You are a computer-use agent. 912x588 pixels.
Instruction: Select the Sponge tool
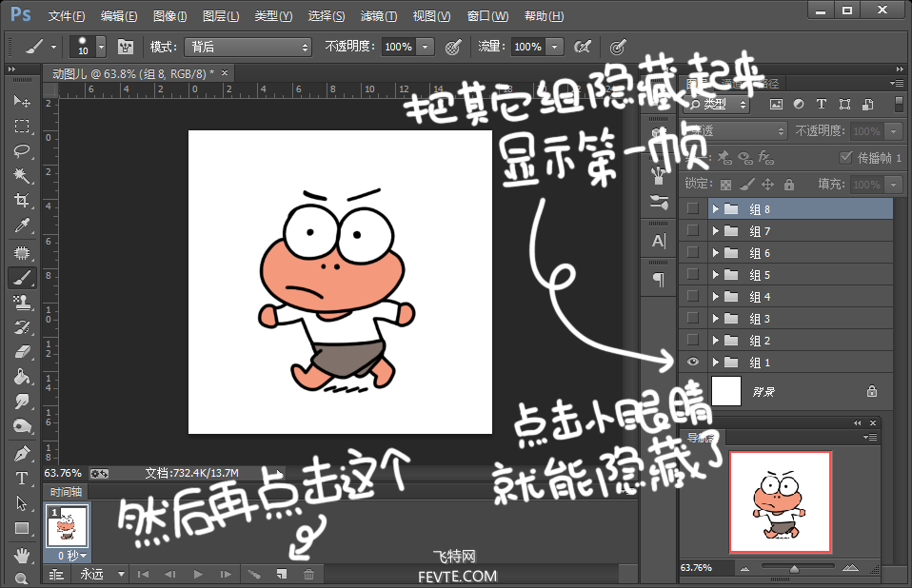click(22, 426)
